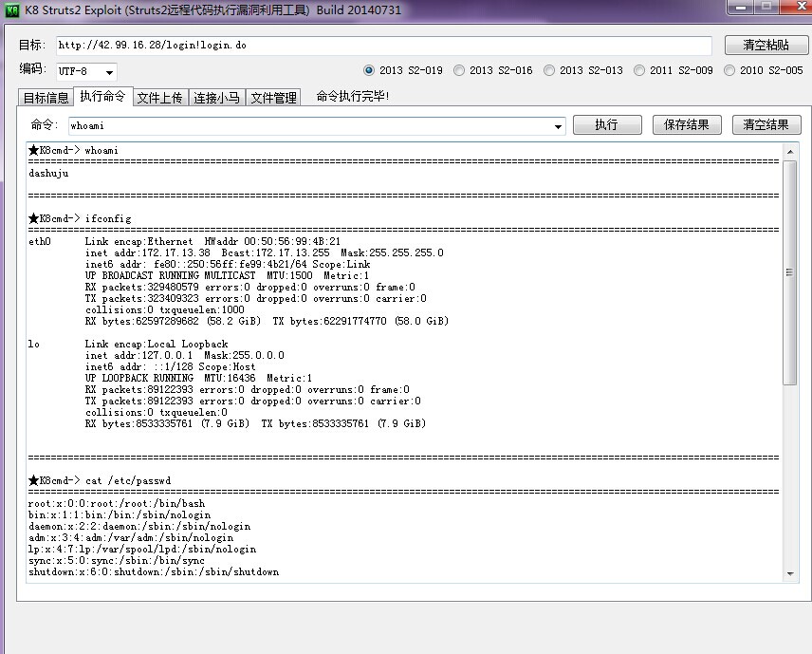Image resolution: width=812 pixels, height=654 pixels.
Task: Select the 2013 S2-016 exploit option
Action: point(493,70)
